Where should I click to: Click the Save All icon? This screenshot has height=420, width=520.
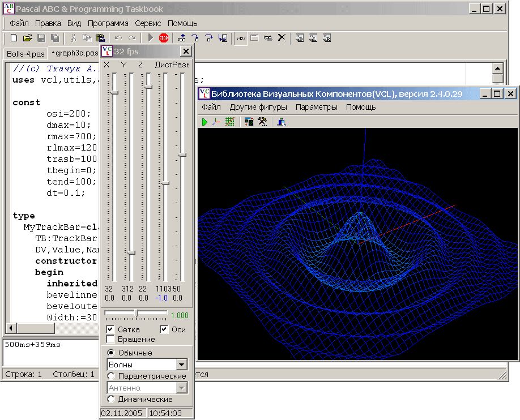tap(55, 38)
